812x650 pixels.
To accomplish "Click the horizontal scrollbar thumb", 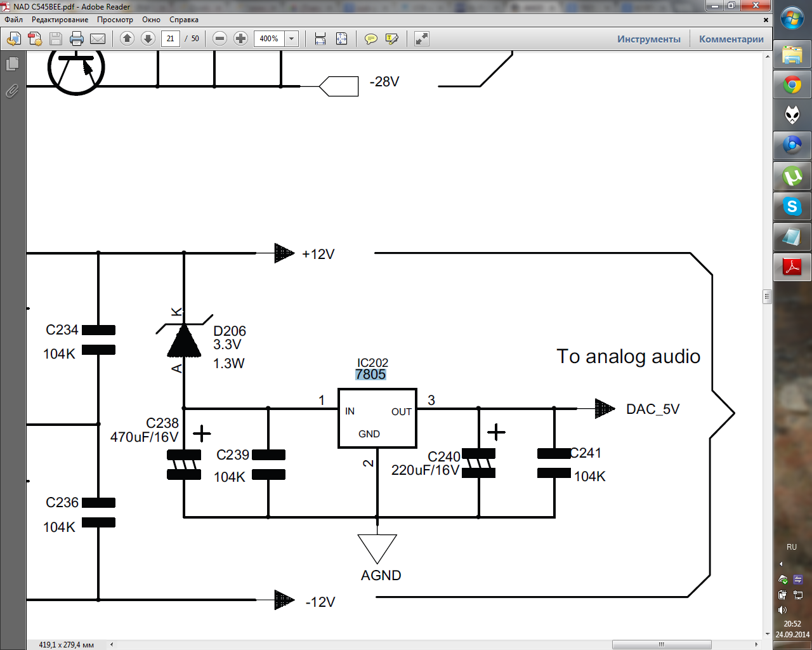I will click(x=662, y=644).
